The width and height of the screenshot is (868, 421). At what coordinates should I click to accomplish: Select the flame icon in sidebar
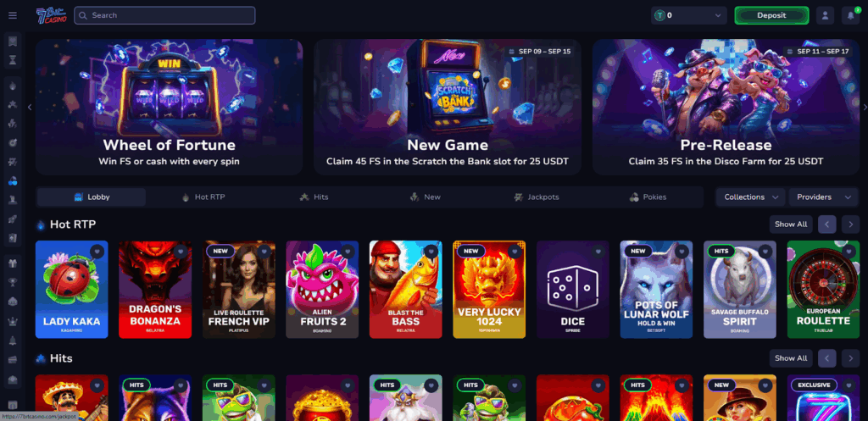click(13, 86)
